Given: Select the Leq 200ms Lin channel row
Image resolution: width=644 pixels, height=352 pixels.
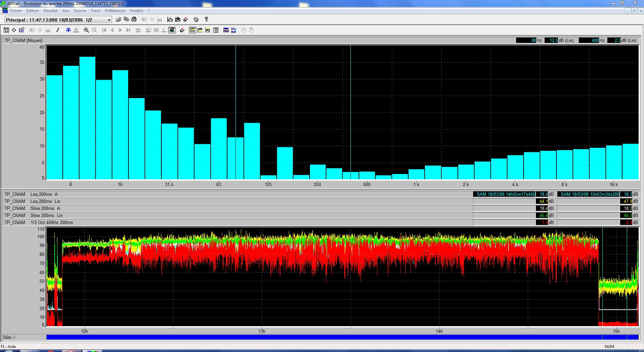Looking at the screenshot, I should (45, 201).
